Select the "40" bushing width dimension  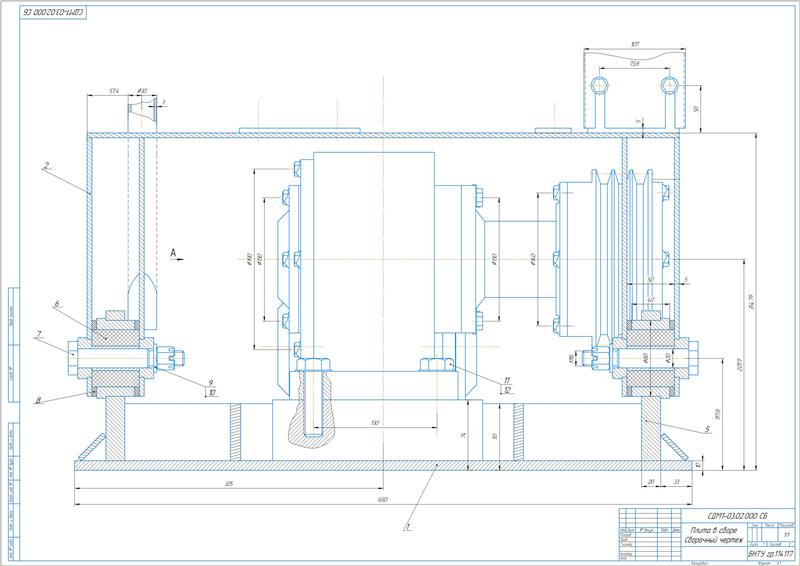[651, 300]
